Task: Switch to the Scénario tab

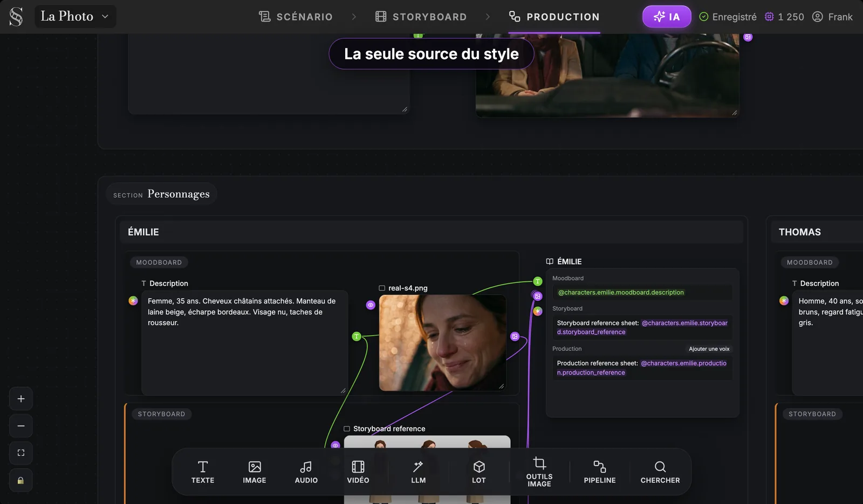Action: click(x=296, y=17)
